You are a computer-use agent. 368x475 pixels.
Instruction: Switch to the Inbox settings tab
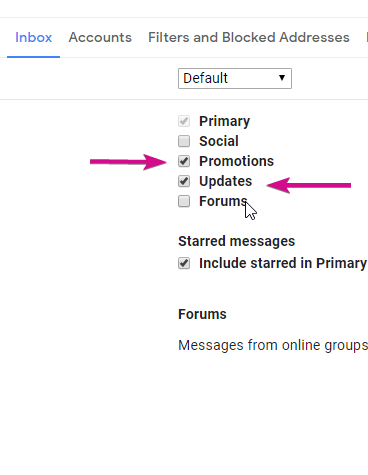(34, 37)
